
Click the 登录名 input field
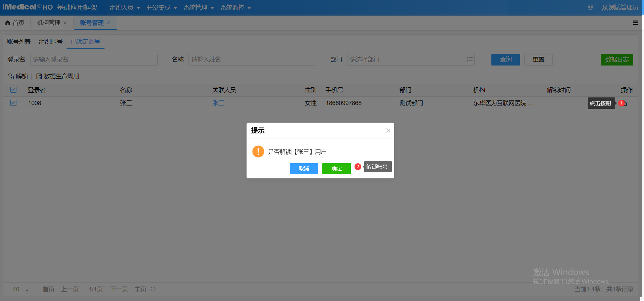tap(94, 60)
